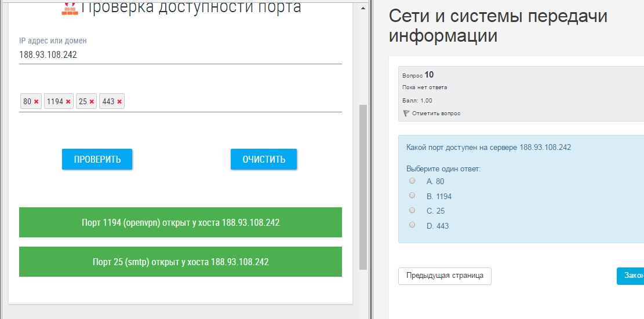Click the question text about server 188.93.108.242
Screen dimensions: 644x319
point(488,147)
